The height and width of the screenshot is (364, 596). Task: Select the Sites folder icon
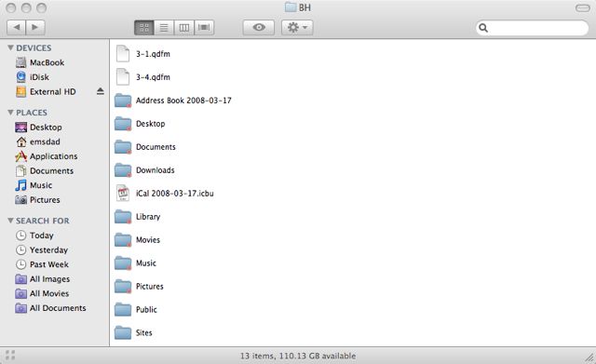123,332
